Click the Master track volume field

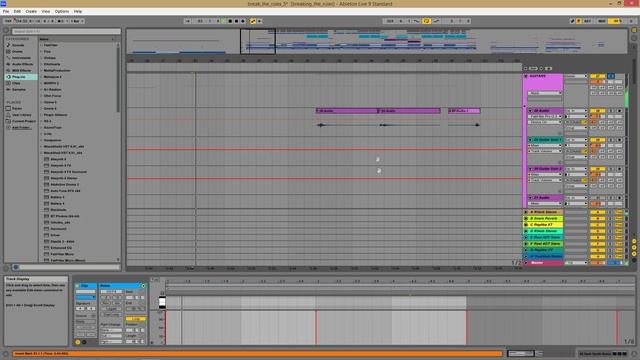(597, 263)
